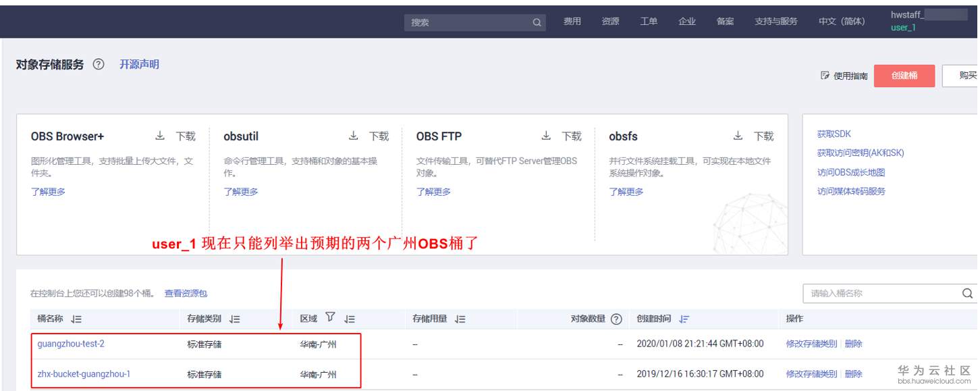980x391 pixels.
Task: Open the 获取访问密钥(AK和SK) link
Action: click(x=861, y=153)
